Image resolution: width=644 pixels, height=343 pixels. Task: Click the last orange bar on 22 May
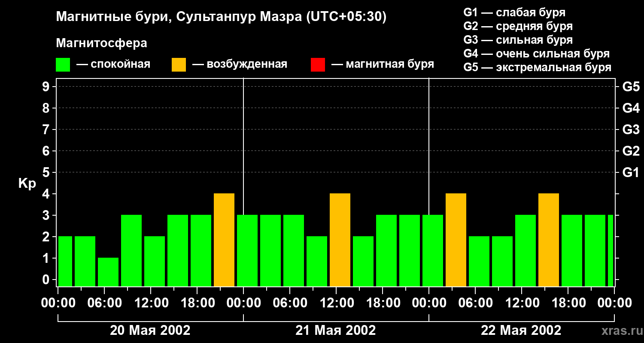(549, 240)
